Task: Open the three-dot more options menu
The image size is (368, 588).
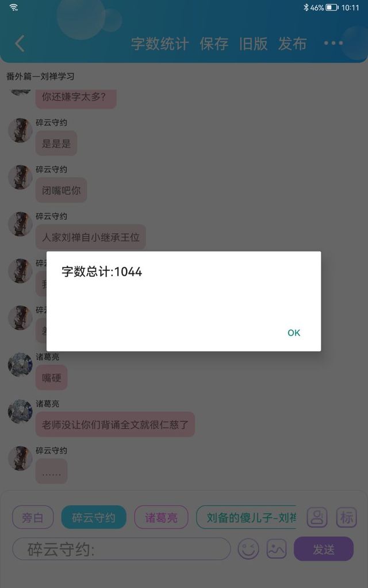Action: point(333,43)
